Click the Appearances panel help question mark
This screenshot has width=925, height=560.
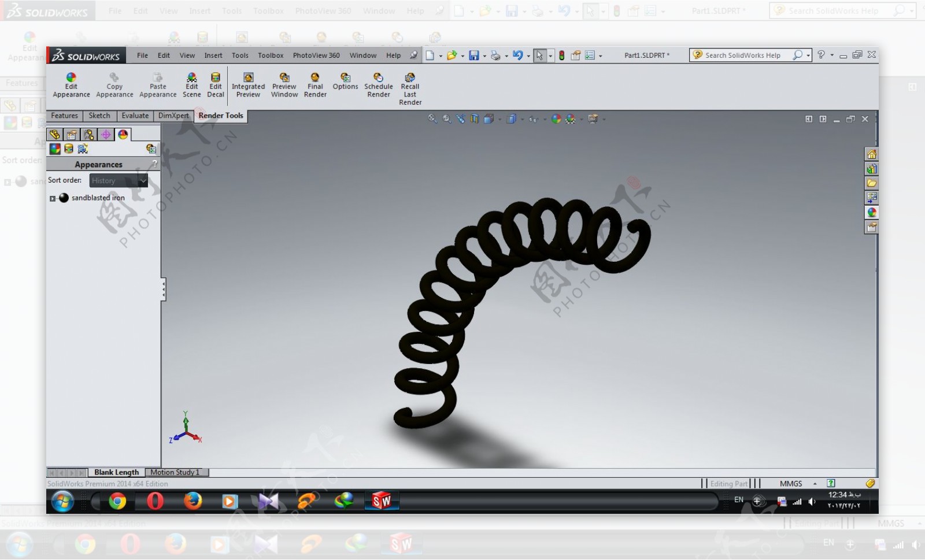click(154, 164)
